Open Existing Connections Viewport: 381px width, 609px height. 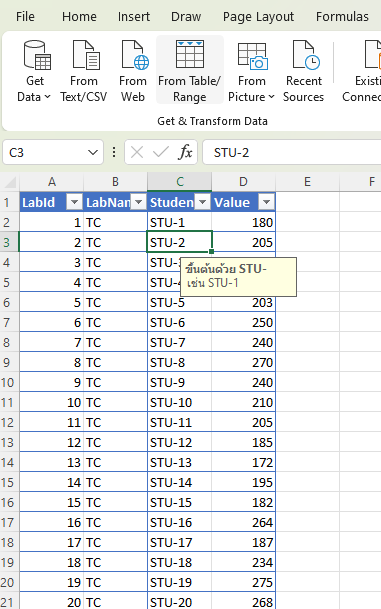point(362,71)
